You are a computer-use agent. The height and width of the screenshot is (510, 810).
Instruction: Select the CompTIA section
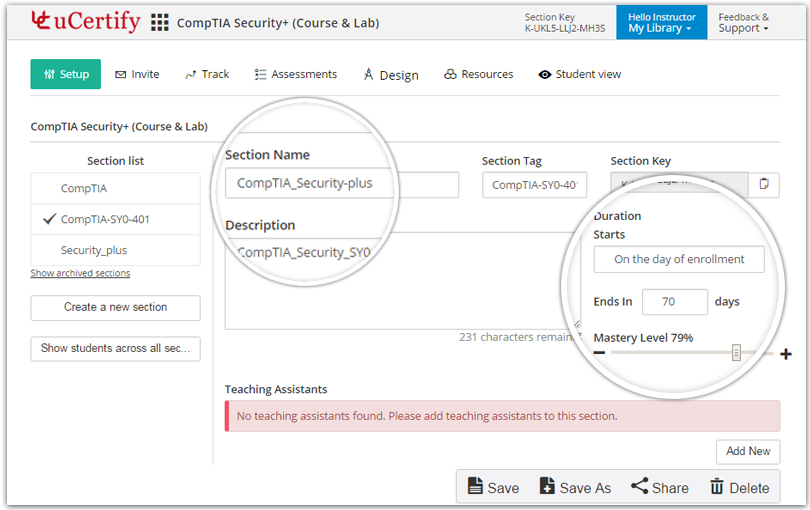click(x=116, y=188)
